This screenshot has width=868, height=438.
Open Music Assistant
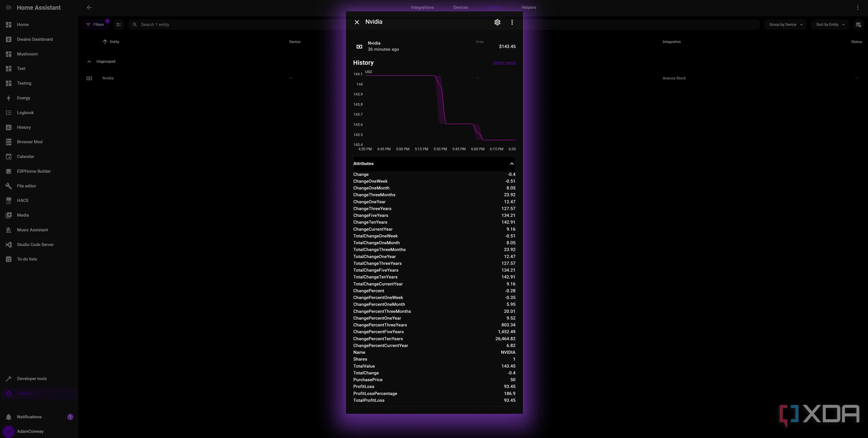point(39,230)
